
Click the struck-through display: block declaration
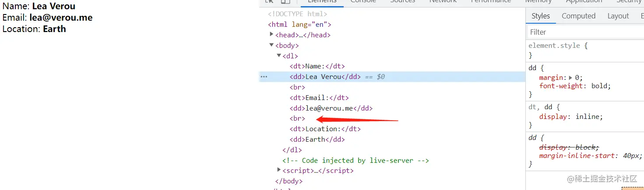pos(569,147)
